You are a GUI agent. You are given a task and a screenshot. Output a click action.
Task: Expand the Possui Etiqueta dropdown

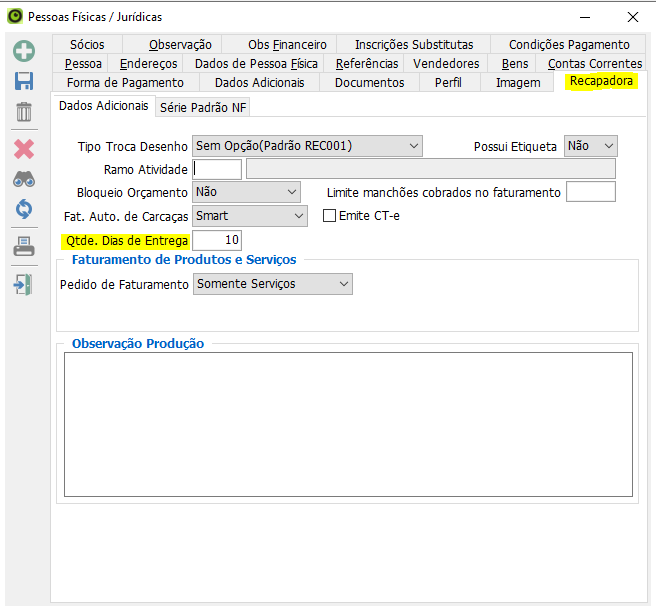click(590, 146)
